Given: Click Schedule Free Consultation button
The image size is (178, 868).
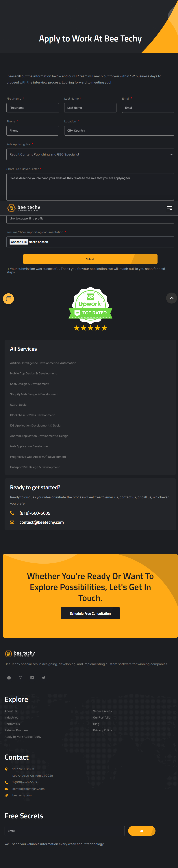Looking at the screenshot, I should pos(90,613).
